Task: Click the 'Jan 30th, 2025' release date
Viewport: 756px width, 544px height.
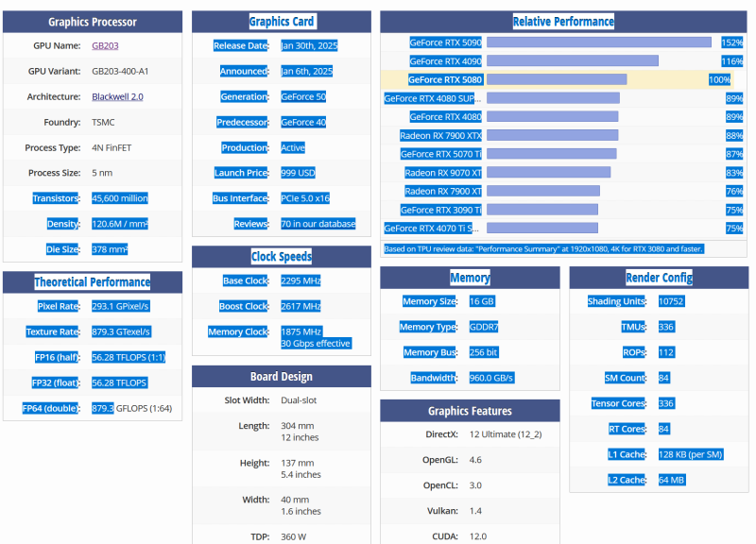Action: click(x=309, y=45)
